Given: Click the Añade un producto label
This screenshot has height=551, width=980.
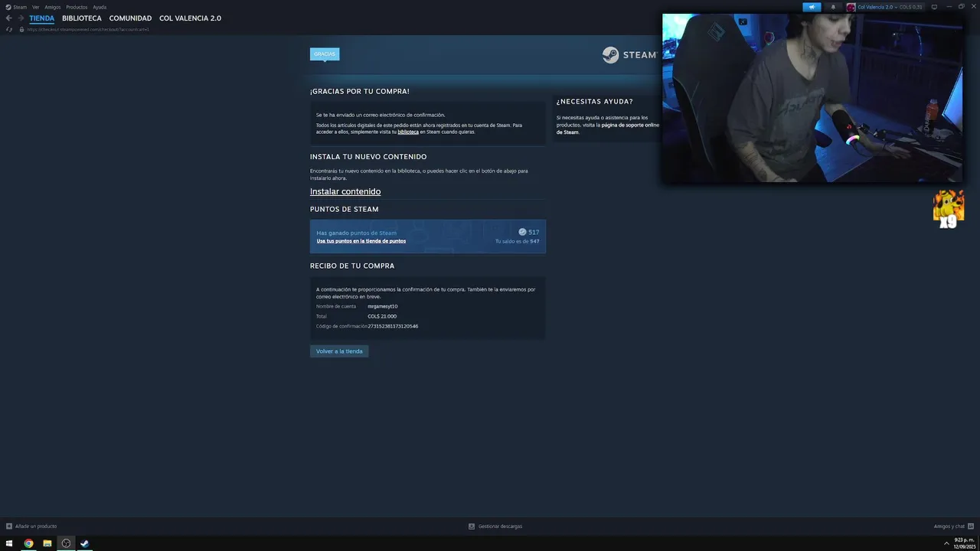Looking at the screenshot, I should tap(36, 527).
